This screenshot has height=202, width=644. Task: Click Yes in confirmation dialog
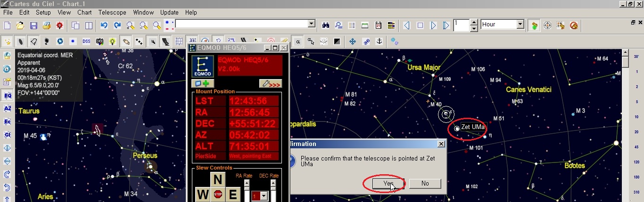click(388, 183)
